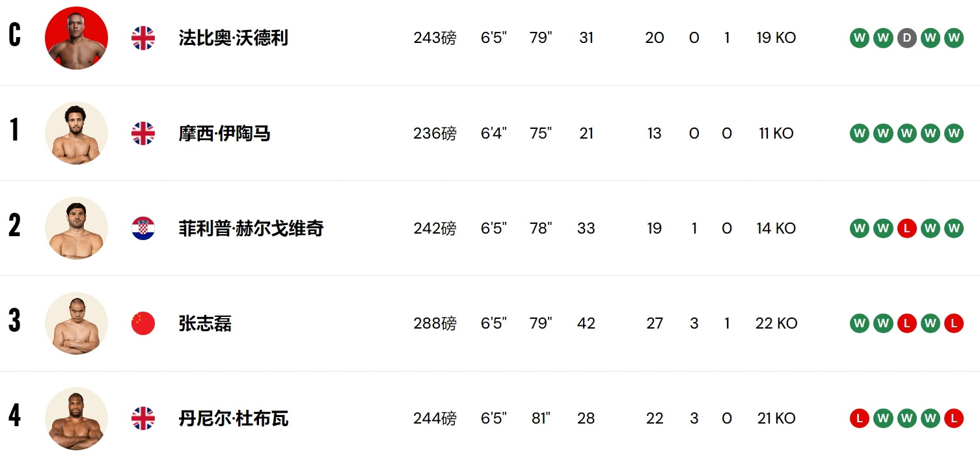
Task: Click the first red L badge for 丹尼尔·杜布瓦
Action: [860, 418]
